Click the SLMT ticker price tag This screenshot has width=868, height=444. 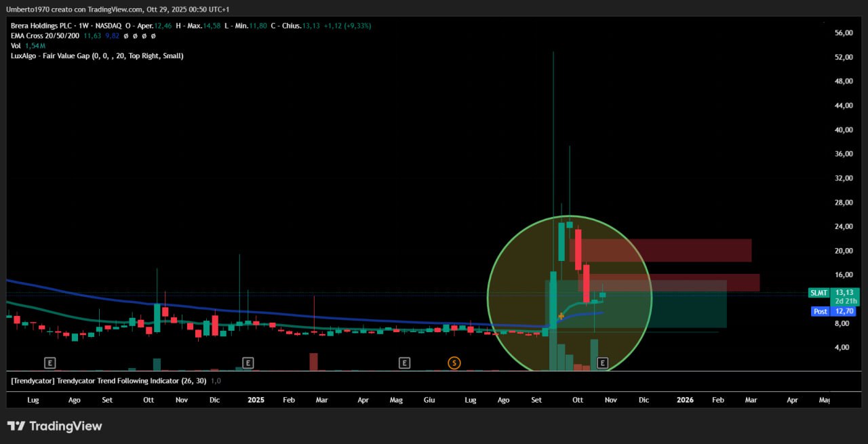[818, 293]
